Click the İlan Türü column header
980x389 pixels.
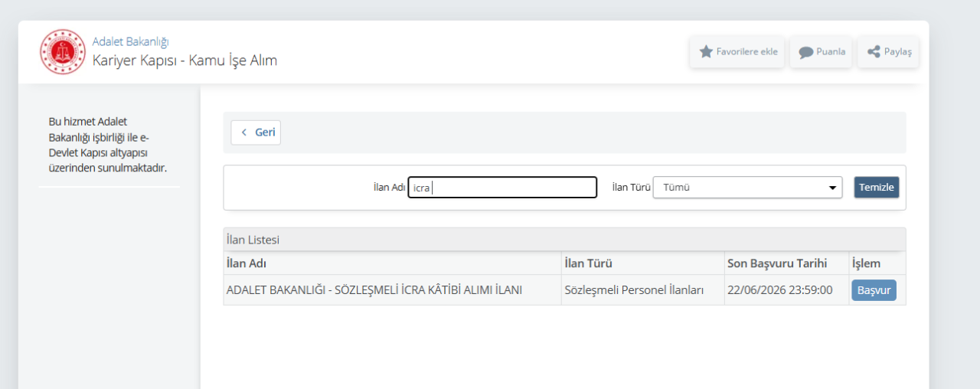click(588, 263)
